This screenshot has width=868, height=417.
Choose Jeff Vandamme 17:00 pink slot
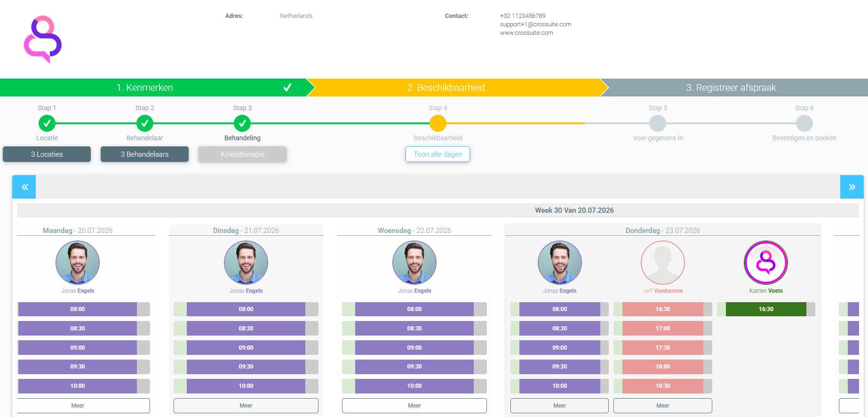[663, 329]
